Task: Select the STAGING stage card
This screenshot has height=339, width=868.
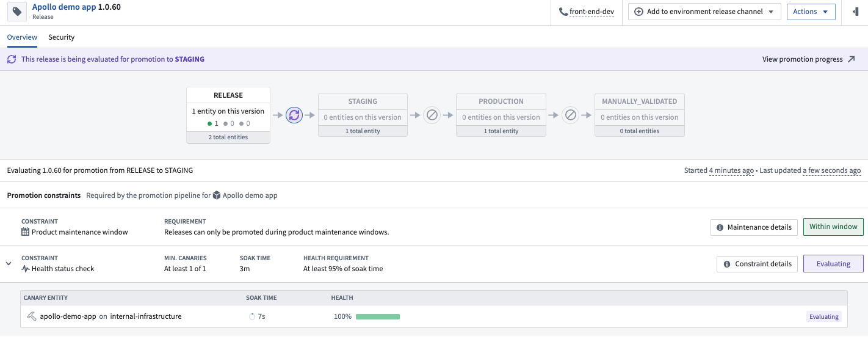Action: 363,115
